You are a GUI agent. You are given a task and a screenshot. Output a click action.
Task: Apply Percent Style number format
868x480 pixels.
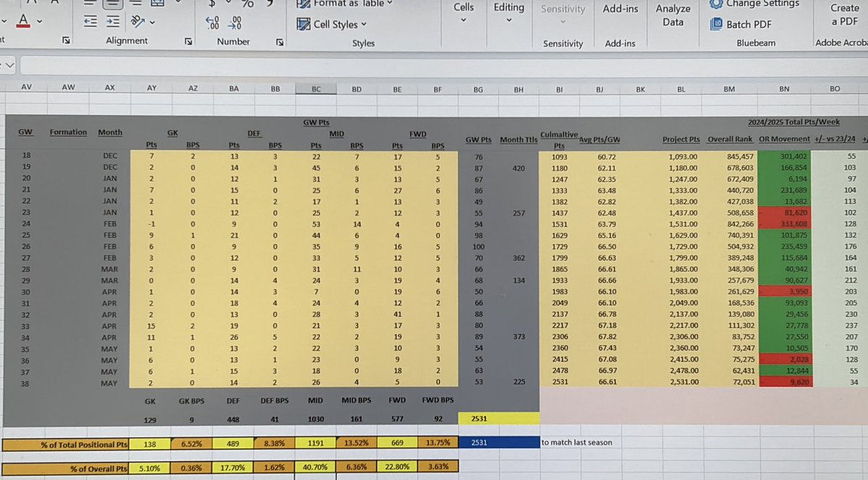click(247, 4)
